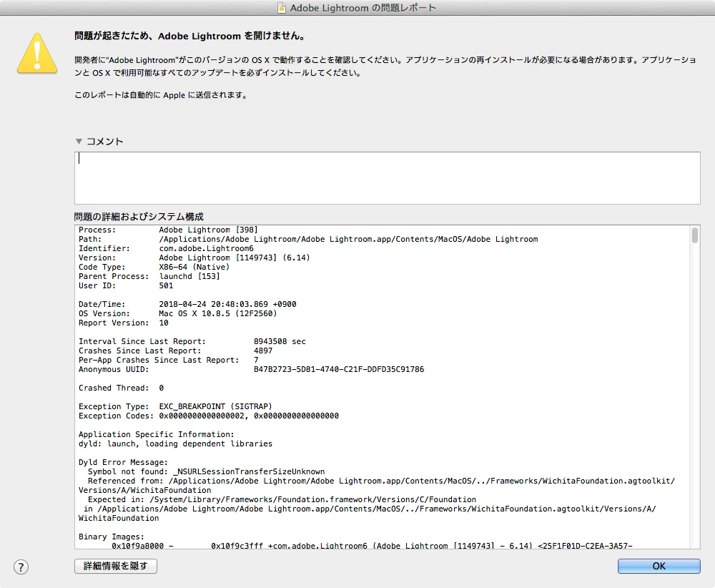This screenshot has height=588, width=715.
Task: Click the 'X86-64 (Native)' code type
Action: (194, 267)
